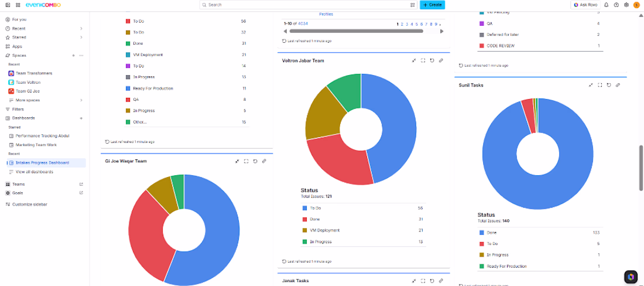The height and width of the screenshot is (286, 644).
Task: Open the notifications bell
Action: click(x=606, y=5)
